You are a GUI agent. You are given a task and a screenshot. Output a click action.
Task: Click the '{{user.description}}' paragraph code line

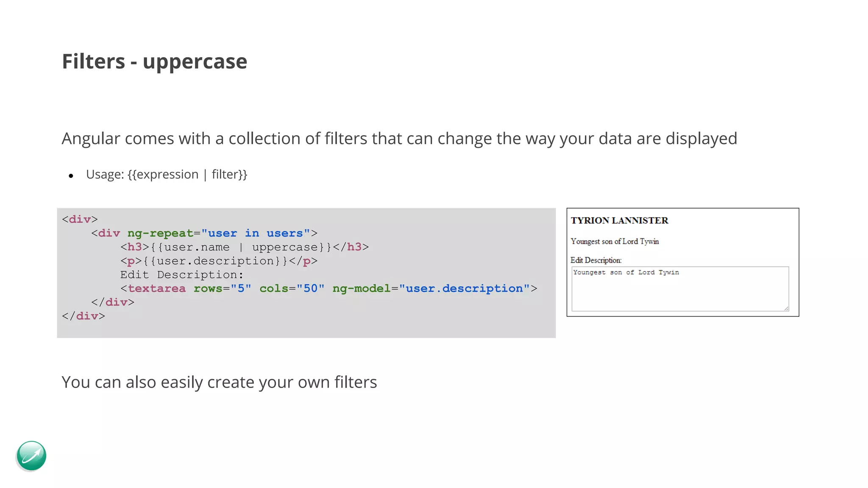(219, 261)
